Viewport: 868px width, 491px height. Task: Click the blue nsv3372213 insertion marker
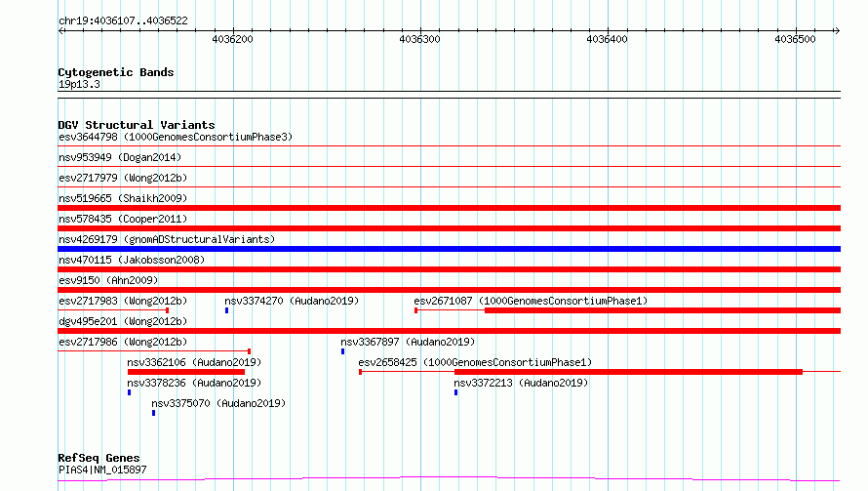coord(455,392)
